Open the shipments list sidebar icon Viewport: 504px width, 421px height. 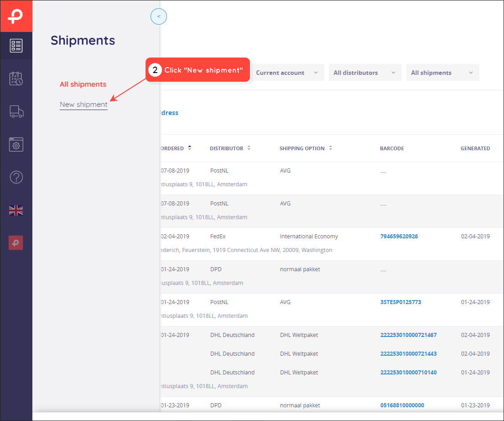coord(16,46)
